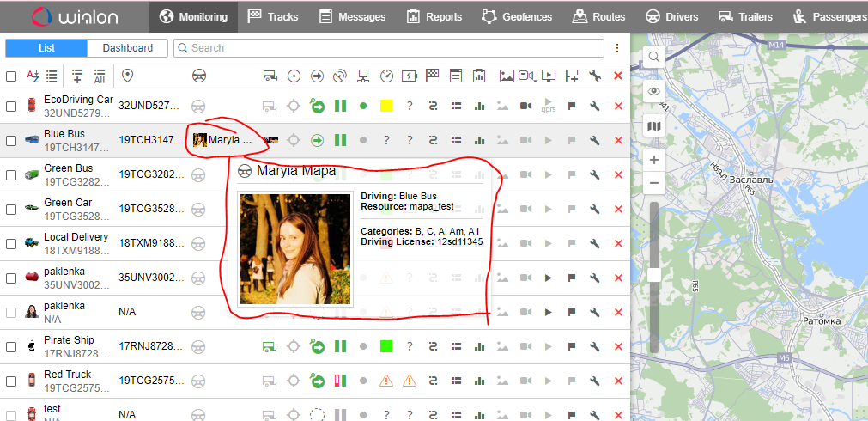
Task: Tick the Red Truck checkbox
Action: [x=11, y=381]
